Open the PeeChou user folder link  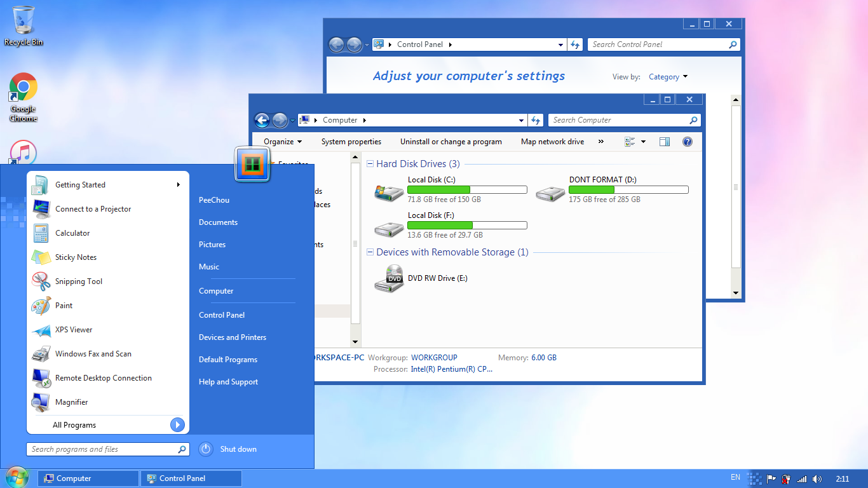(214, 200)
